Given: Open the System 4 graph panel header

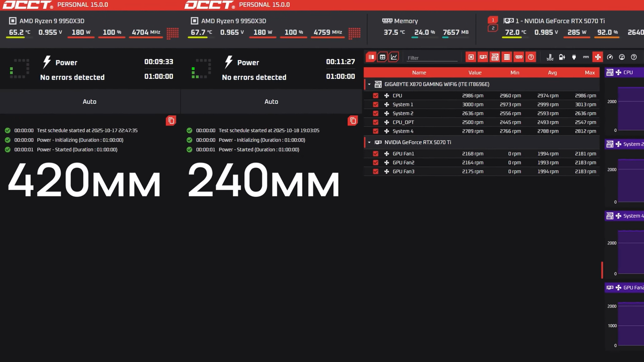Looking at the screenshot, I should [x=625, y=216].
